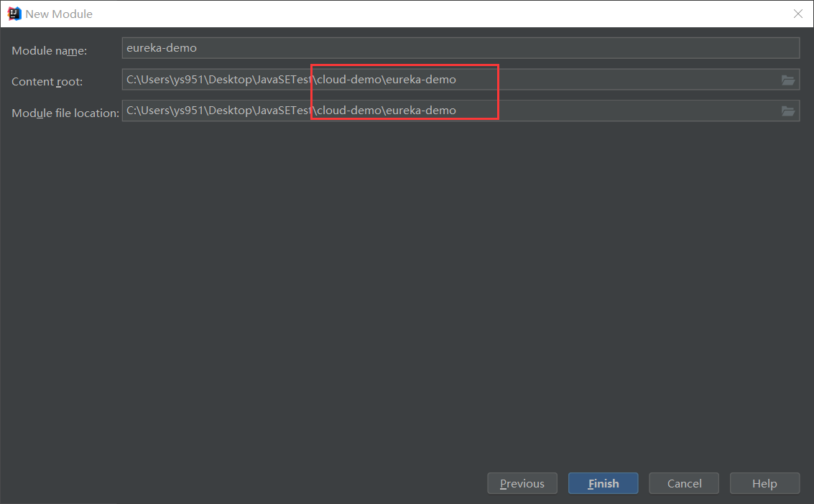Viewport: 814px width, 504px height.
Task: Open Help for New Module
Action: tap(764, 483)
